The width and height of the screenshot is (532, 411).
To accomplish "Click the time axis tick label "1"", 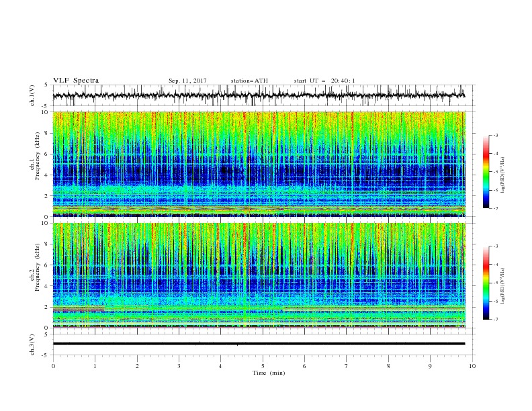I will coord(95,366).
